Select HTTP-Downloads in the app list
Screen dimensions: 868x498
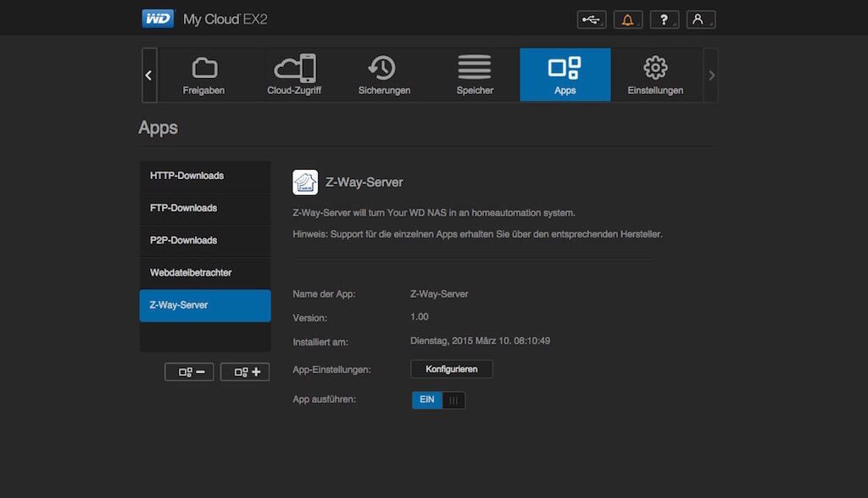click(x=205, y=176)
